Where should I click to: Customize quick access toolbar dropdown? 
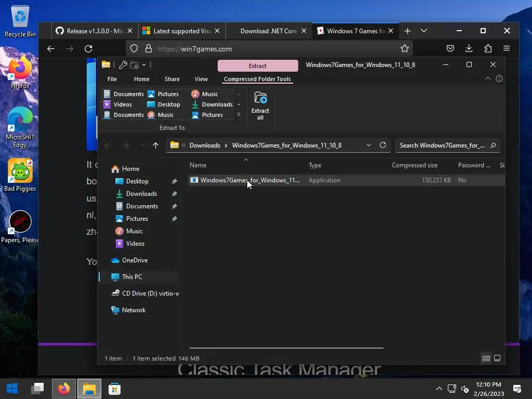pos(144,65)
